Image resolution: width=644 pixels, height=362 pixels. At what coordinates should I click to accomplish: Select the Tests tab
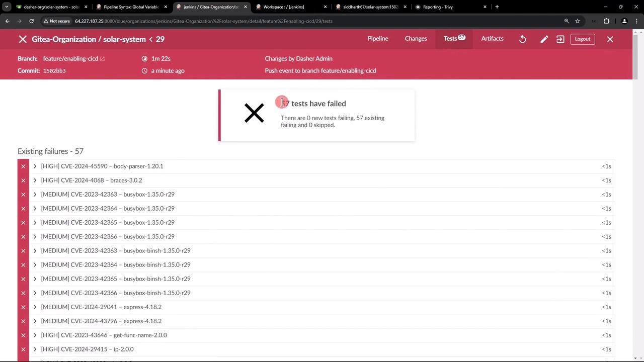click(454, 39)
